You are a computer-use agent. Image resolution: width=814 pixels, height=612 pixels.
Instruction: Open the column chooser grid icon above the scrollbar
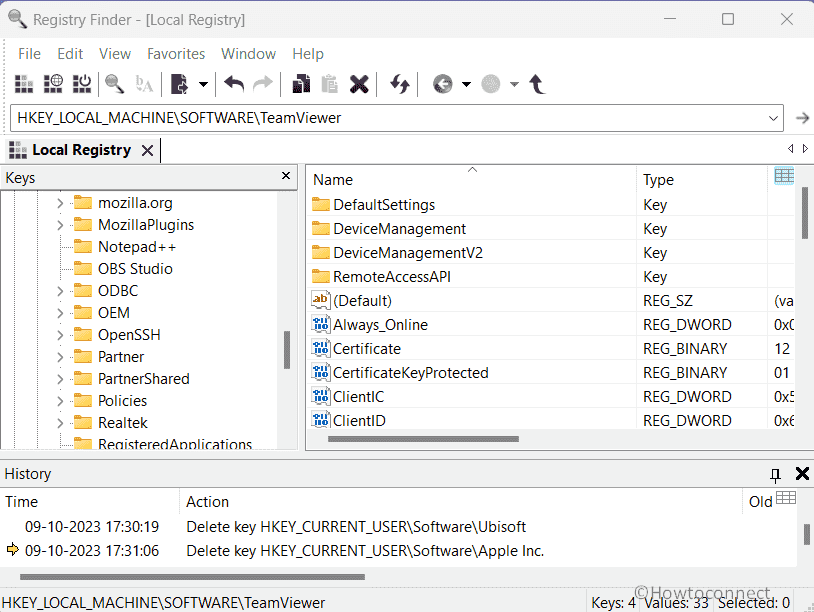coord(784,175)
